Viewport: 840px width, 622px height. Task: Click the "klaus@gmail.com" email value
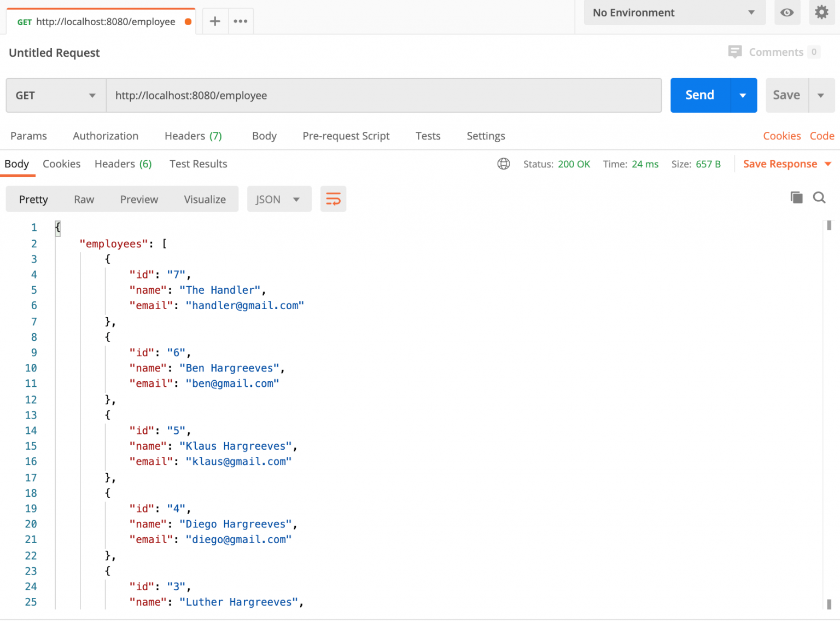(238, 462)
